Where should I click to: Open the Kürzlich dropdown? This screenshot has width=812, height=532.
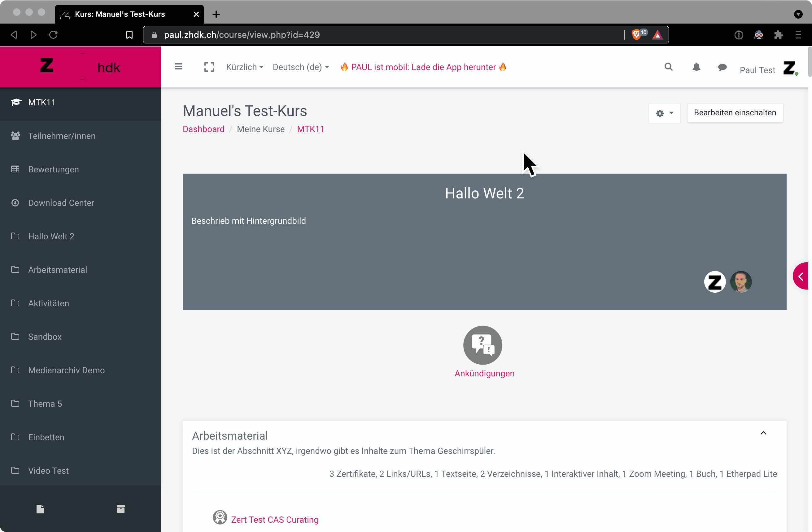click(245, 67)
